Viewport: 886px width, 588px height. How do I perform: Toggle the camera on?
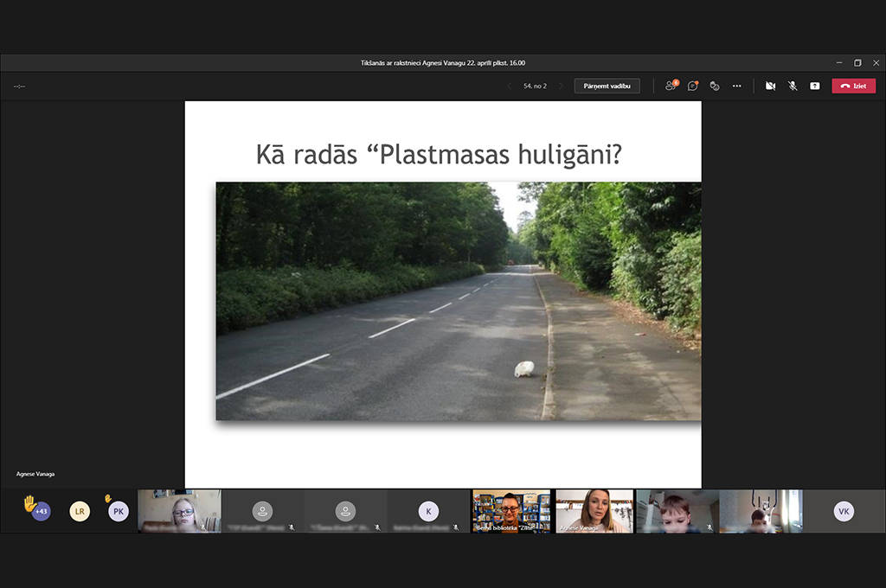tap(770, 86)
